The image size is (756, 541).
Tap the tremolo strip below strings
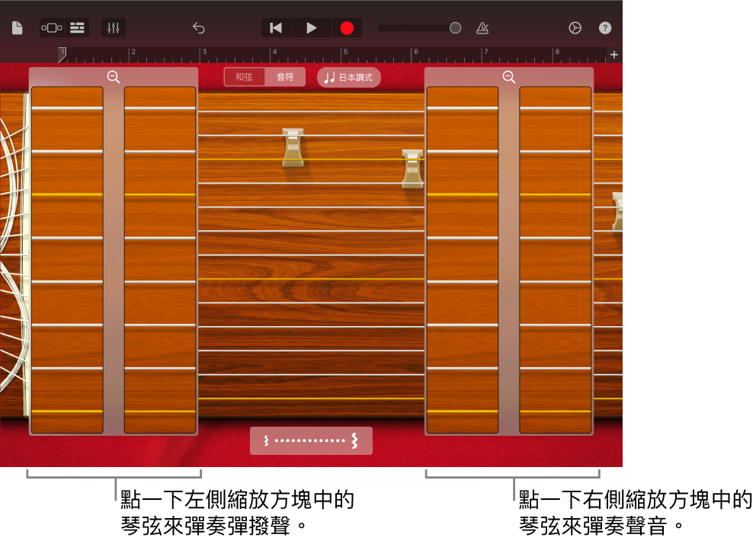(311, 440)
